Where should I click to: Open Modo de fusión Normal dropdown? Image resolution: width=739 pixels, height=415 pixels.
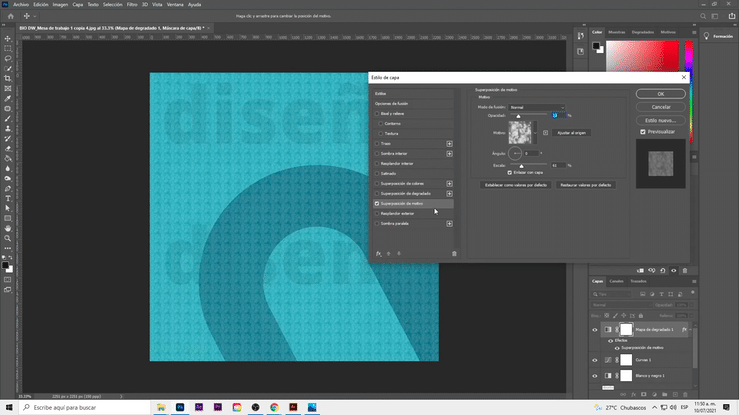point(536,107)
